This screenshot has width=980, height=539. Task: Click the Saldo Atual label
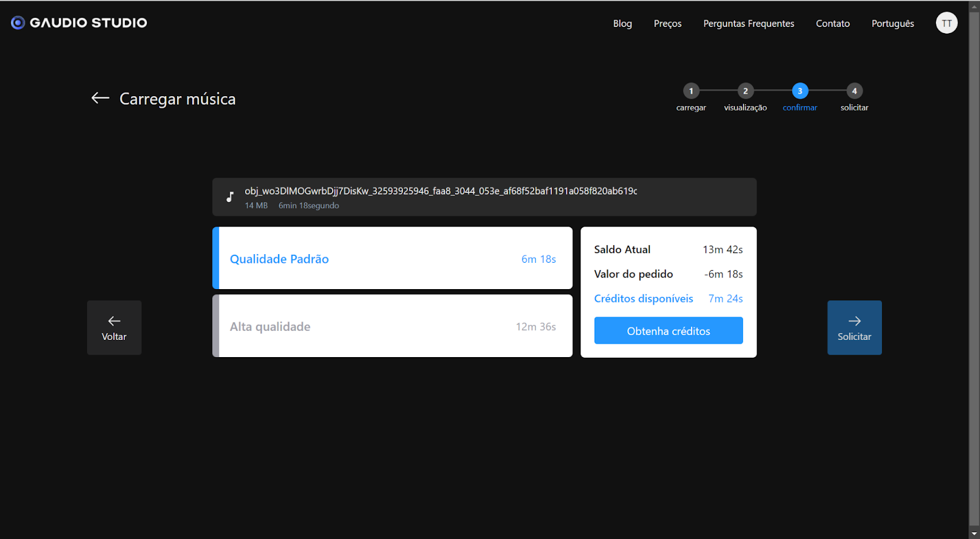pos(622,249)
